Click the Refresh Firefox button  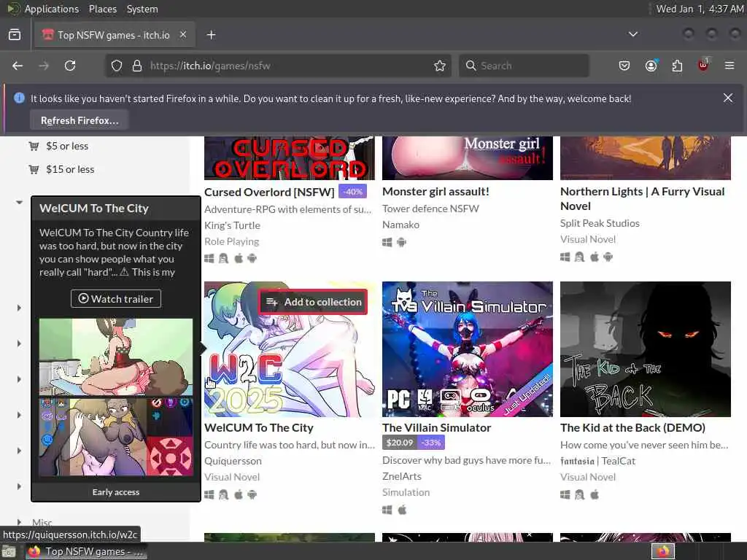click(x=80, y=120)
